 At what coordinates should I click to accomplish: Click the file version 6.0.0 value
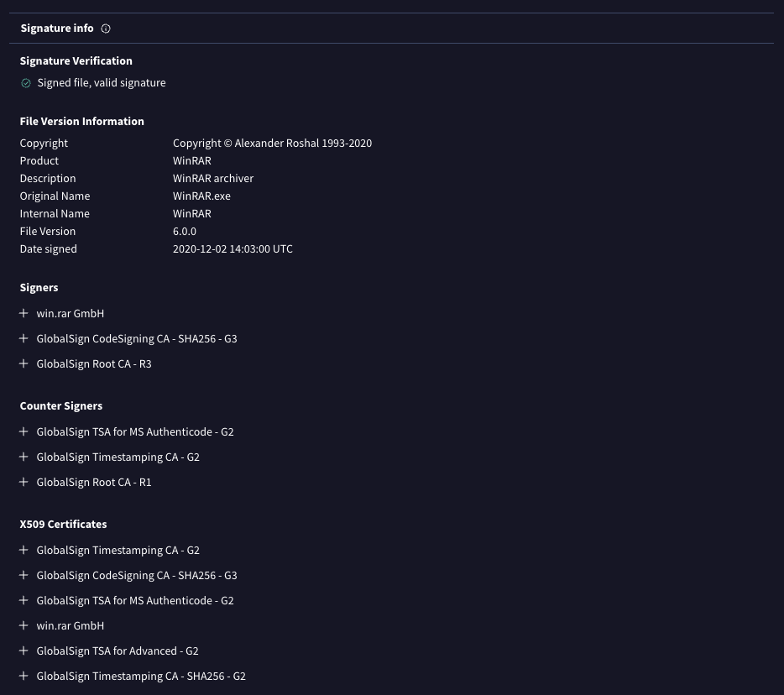tap(185, 231)
